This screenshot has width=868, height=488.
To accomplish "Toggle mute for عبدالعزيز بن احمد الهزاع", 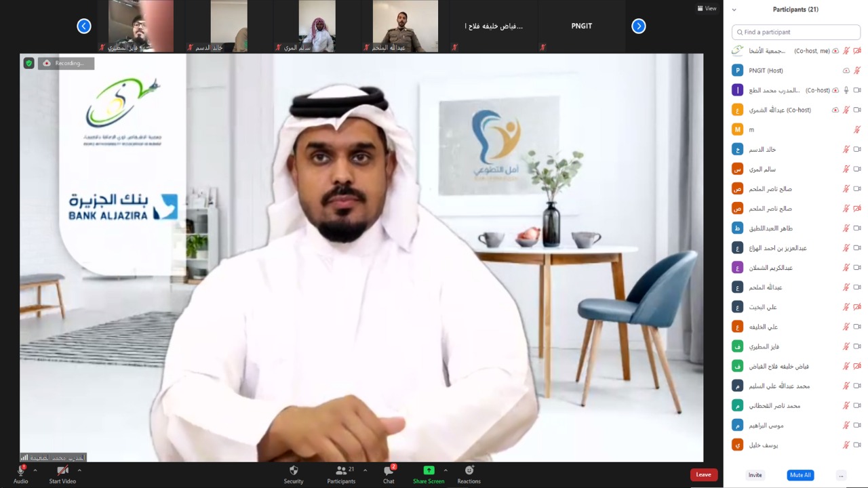I will [846, 248].
